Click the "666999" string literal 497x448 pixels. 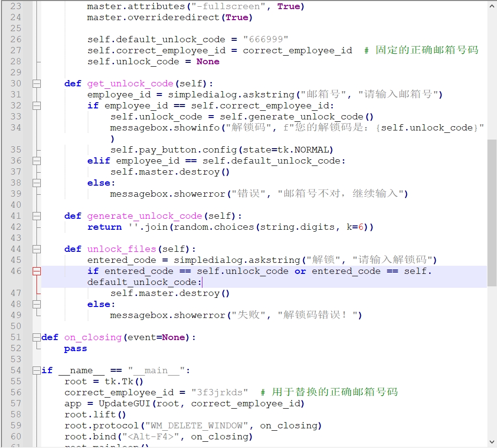[266, 39]
